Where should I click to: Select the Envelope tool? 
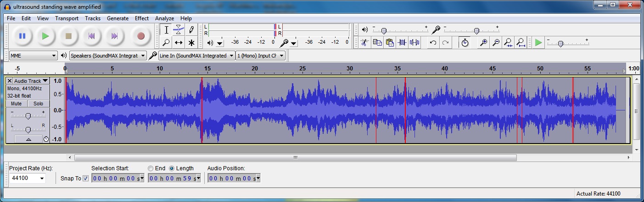click(x=179, y=30)
